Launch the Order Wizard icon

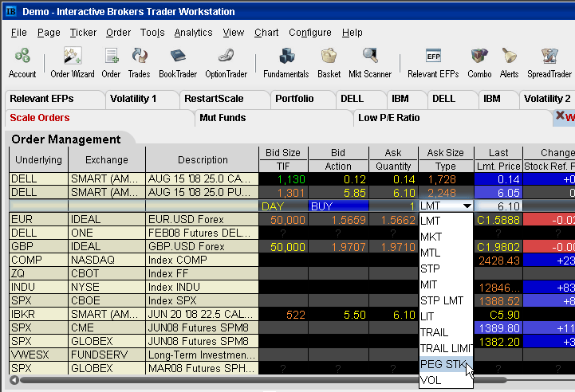point(73,63)
